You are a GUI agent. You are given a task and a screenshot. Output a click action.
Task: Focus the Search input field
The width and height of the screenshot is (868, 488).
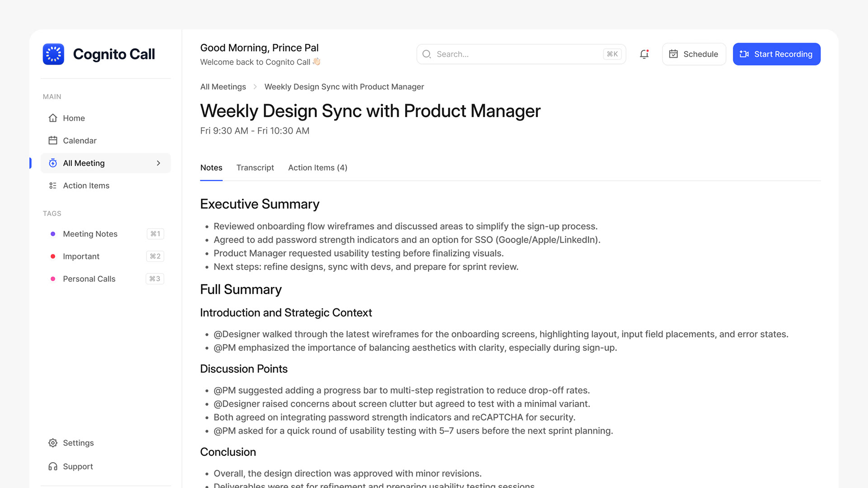pyautogui.click(x=515, y=54)
